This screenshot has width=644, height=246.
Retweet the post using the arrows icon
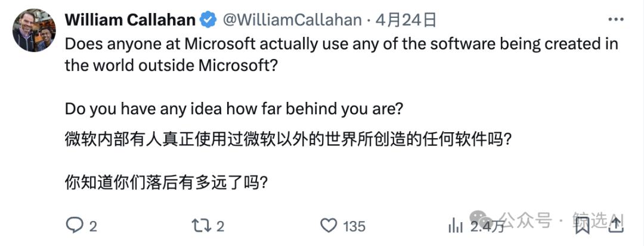pos(202,226)
